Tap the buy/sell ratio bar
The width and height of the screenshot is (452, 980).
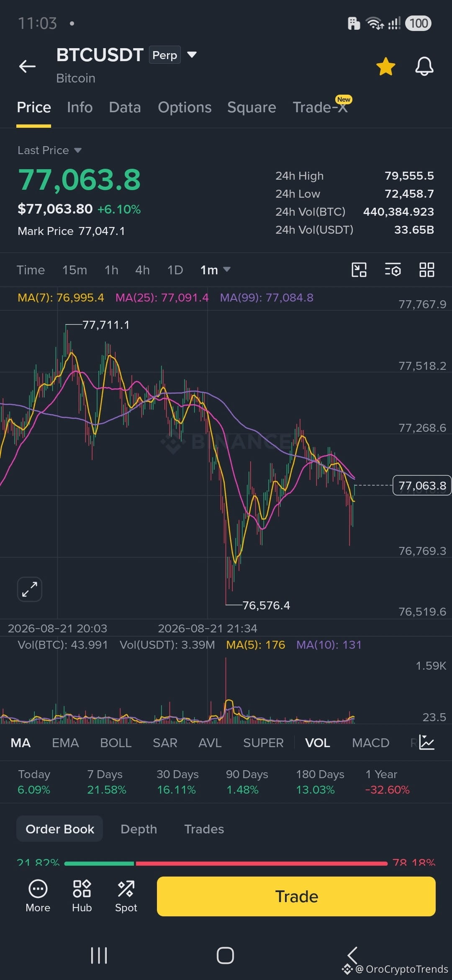click(226, 863)
